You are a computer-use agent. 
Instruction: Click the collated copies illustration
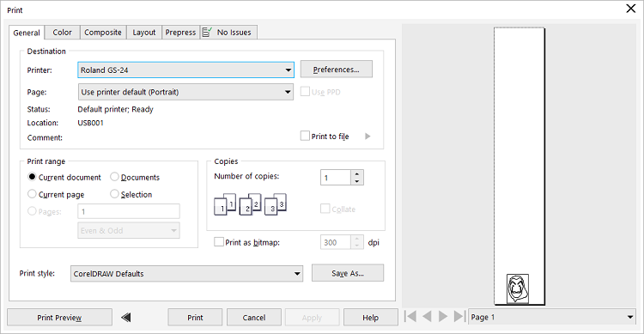click(250, 204)
